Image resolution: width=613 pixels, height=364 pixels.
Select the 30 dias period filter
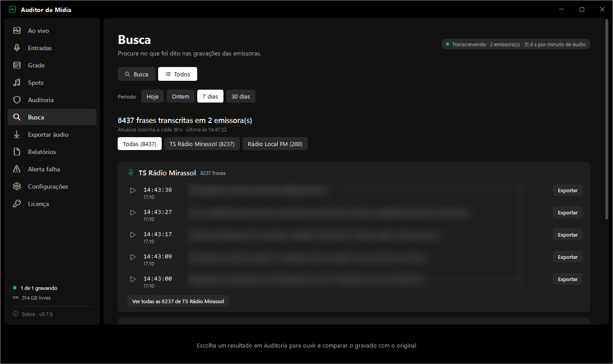[241, 96]
